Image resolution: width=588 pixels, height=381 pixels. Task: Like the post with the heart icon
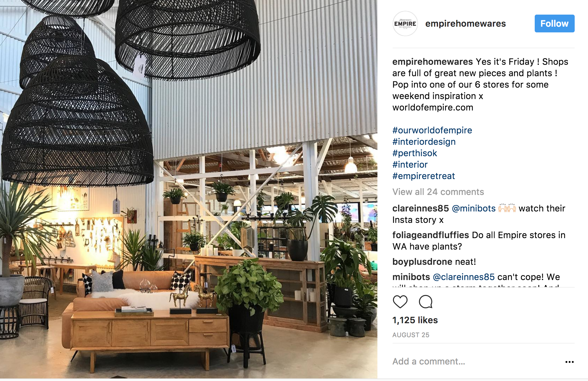click(x=400, y=302)
